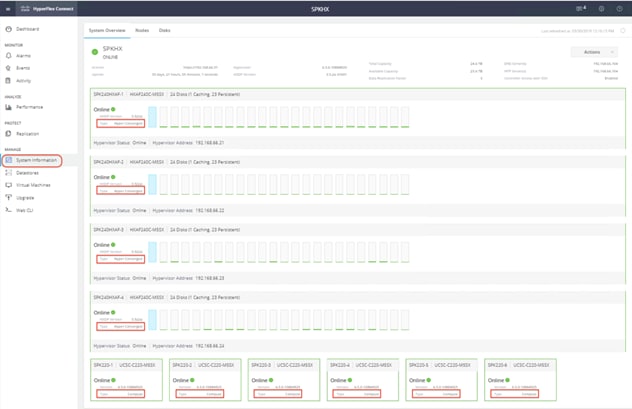Click the SPK220-6 compute node title

click(497, 365)
